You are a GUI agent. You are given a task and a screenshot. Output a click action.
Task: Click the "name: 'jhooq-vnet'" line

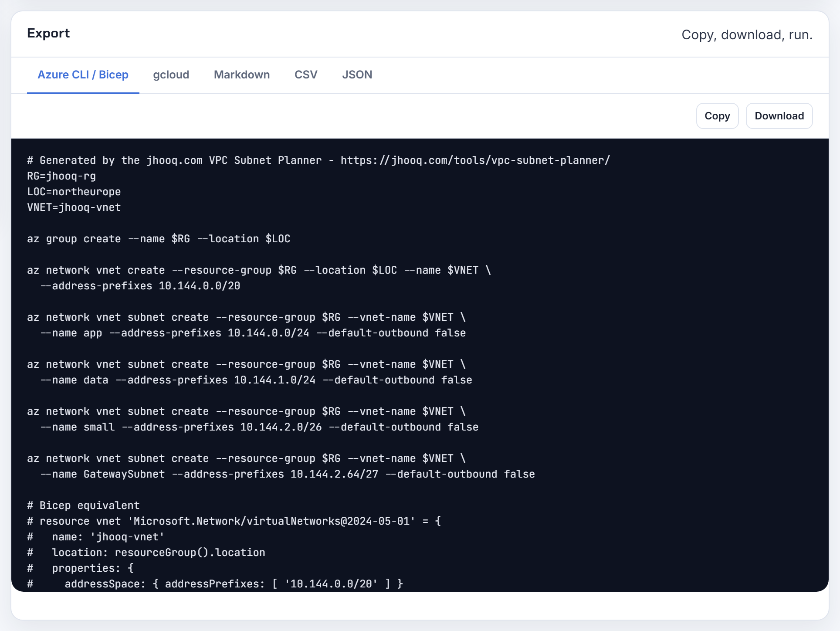click(x=96, y=537)
